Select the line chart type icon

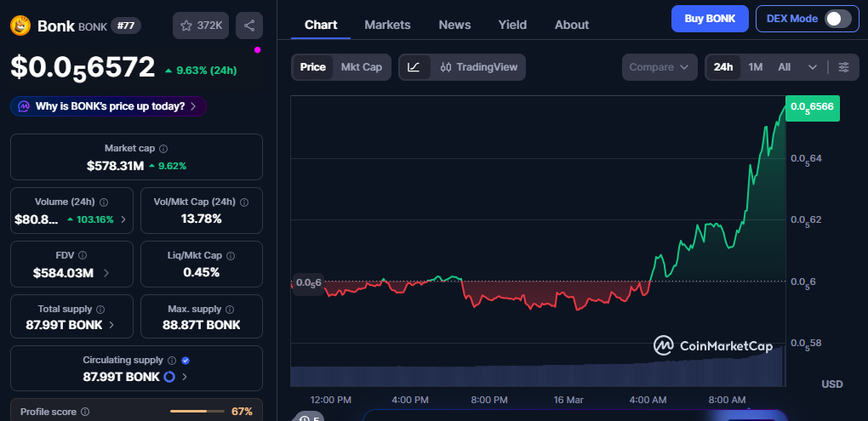[x=414, y=67]
